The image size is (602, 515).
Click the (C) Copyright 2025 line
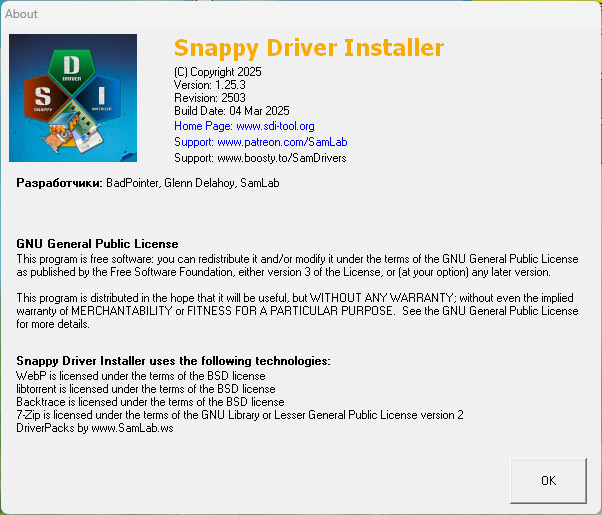[x=218, y=72]
